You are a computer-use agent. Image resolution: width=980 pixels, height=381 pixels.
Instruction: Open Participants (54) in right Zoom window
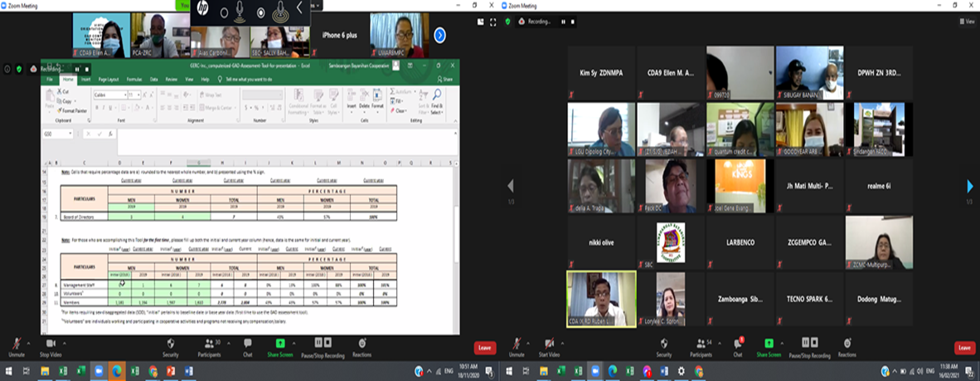click(701, 347)
